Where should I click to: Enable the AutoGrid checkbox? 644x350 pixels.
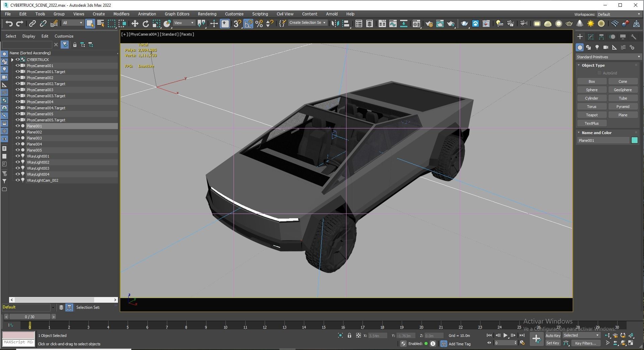point(599,73)
